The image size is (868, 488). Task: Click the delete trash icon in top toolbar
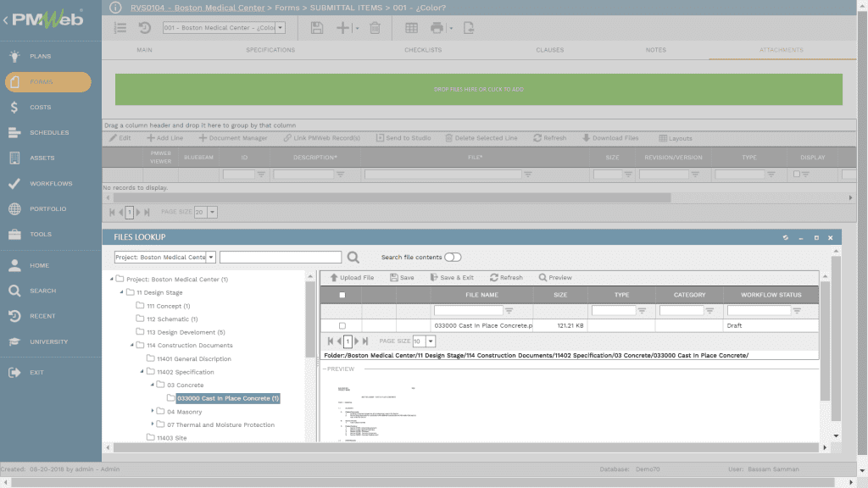(375, 28)
